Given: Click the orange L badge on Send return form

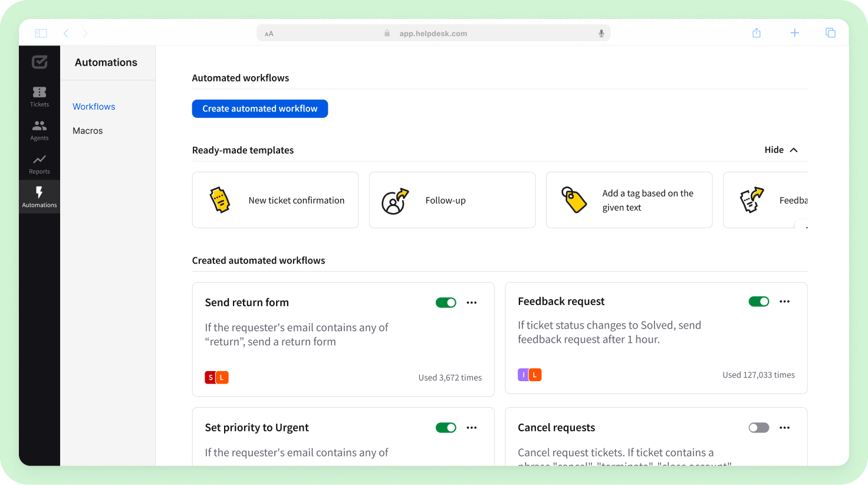Looking at the screenshot, I should point(222,376).
